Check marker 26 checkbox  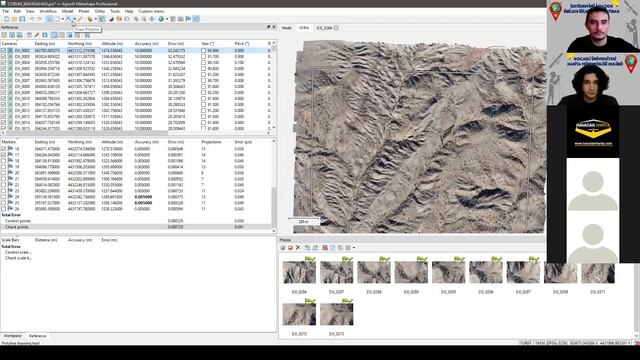pyautogui.click(x=4, y=209)
